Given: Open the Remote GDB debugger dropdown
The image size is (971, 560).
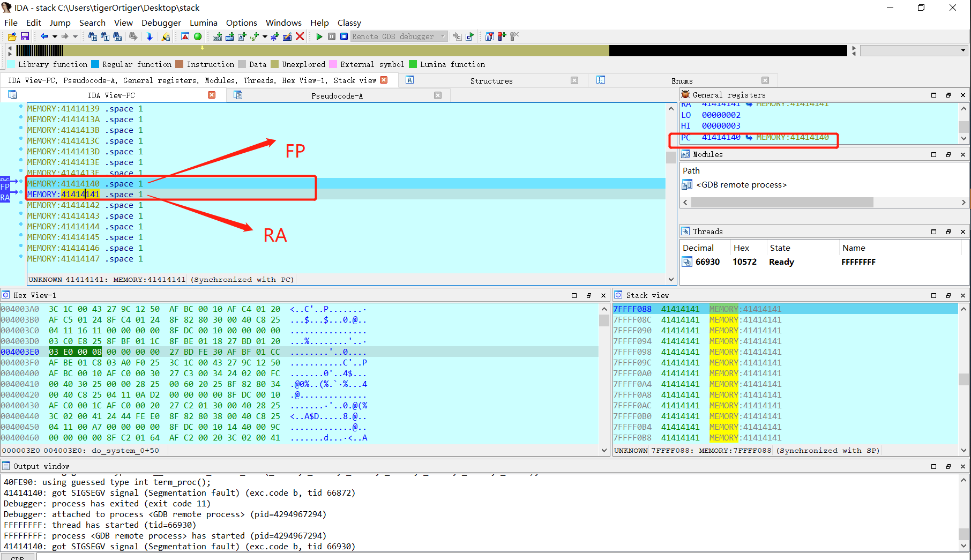Looking at the screenshot, I should [443, 36].
